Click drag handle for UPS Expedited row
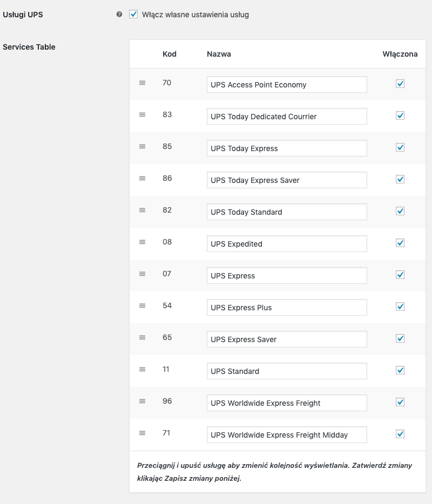Image resolution: width=432 pixels, height=504 pixels. coord(142,242)
